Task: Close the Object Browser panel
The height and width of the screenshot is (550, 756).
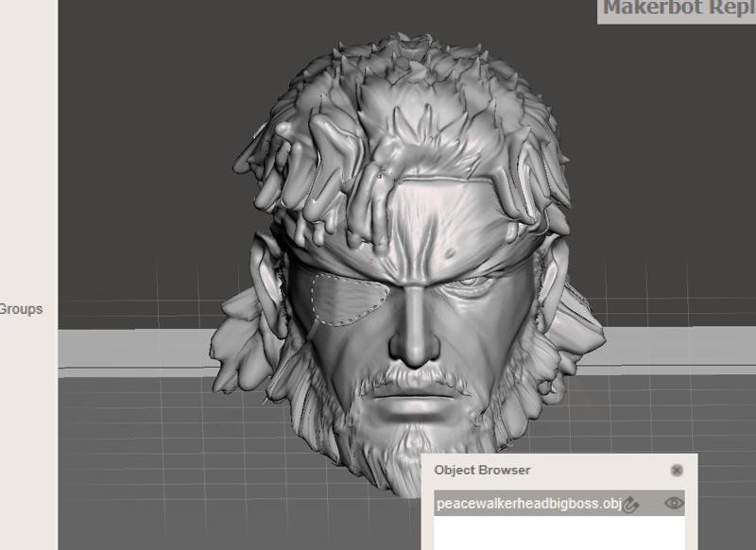Action: coord(677,471)
